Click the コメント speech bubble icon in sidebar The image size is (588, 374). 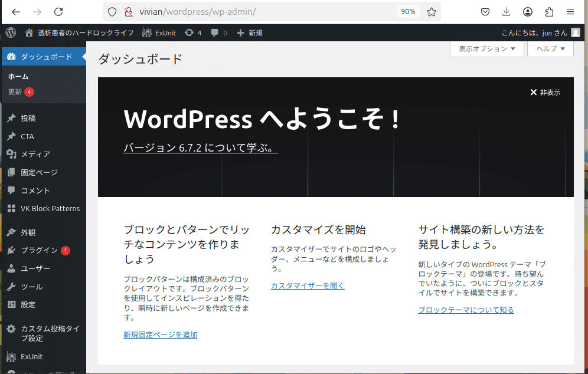[11, 190]
